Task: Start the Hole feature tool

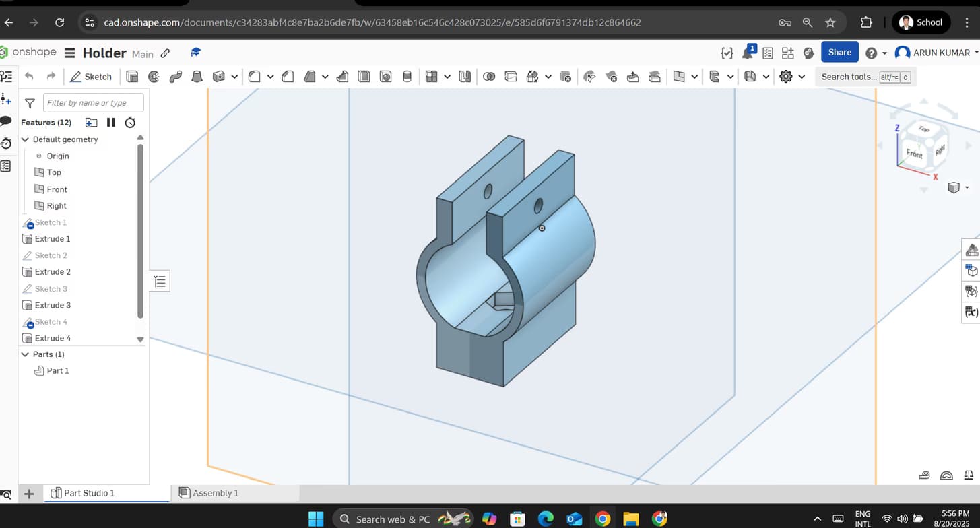Action: (x=386, y=76)
